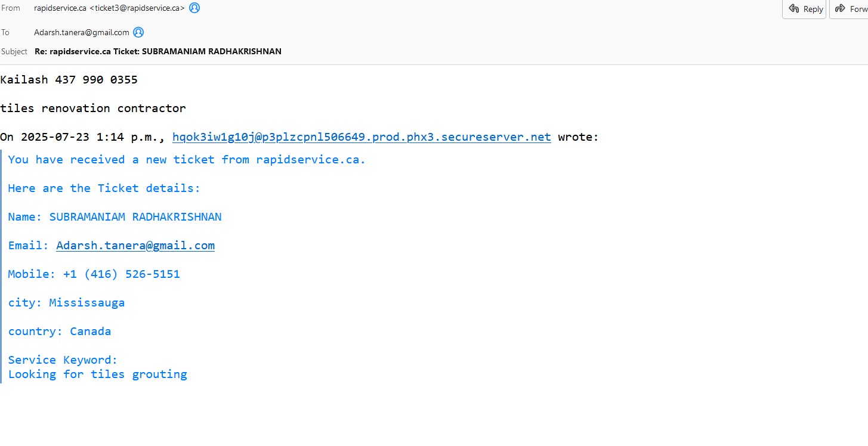Open the secureserver.net email address link
Viewport: 868px width, 446px height.
(x=362, y=137)
